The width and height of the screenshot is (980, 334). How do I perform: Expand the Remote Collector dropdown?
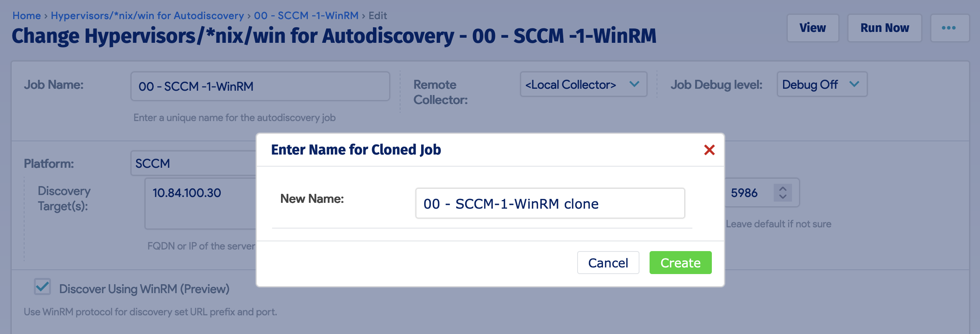click(583, 84)
